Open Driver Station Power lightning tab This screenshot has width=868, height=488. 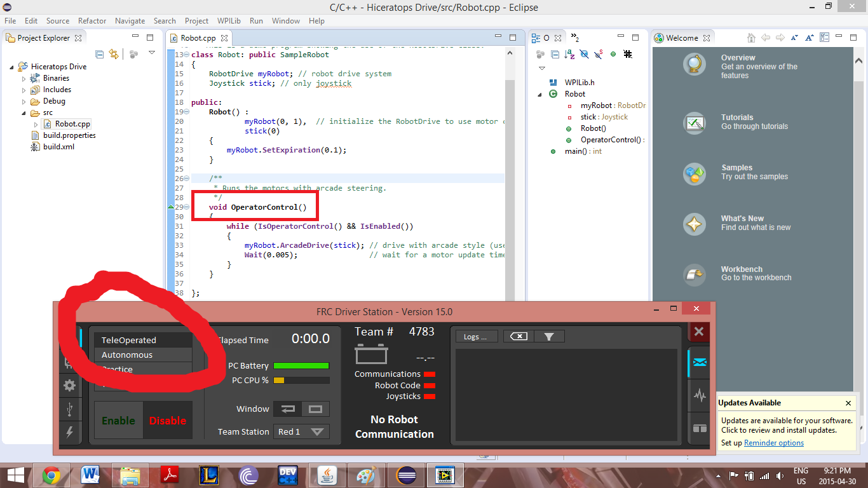pyautogui.click(x=69, y=432)
